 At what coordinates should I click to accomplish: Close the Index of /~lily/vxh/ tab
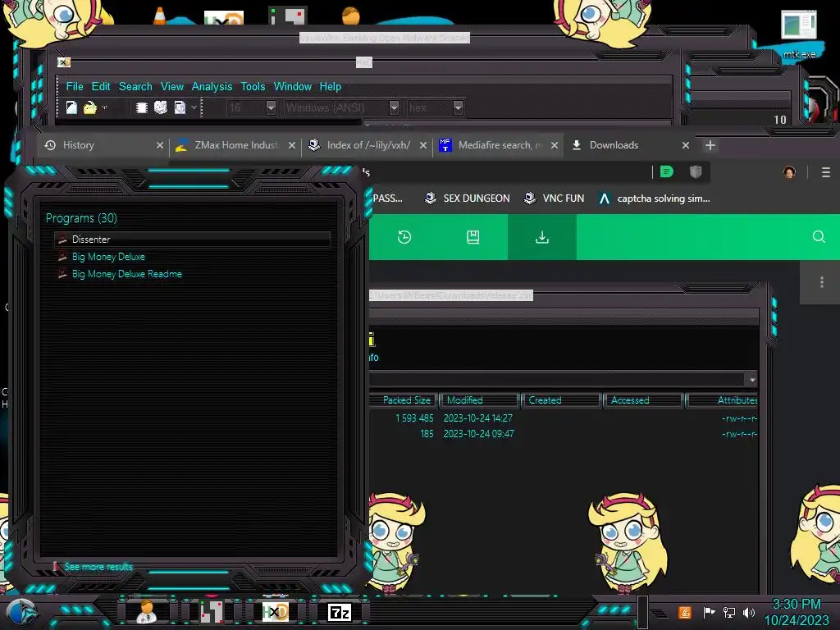click(x=423, y=145)
